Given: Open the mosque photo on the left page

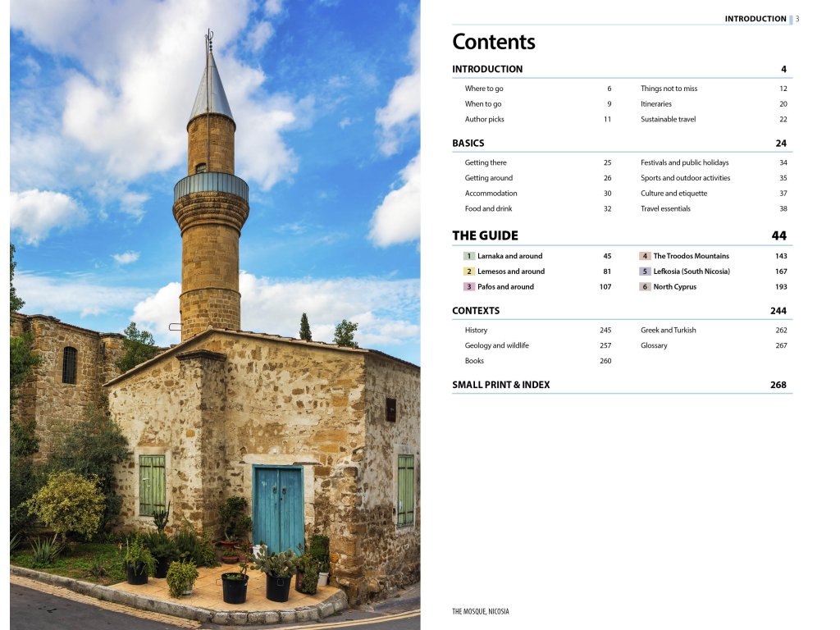Looking at the screenshot, I should [215, 315].
